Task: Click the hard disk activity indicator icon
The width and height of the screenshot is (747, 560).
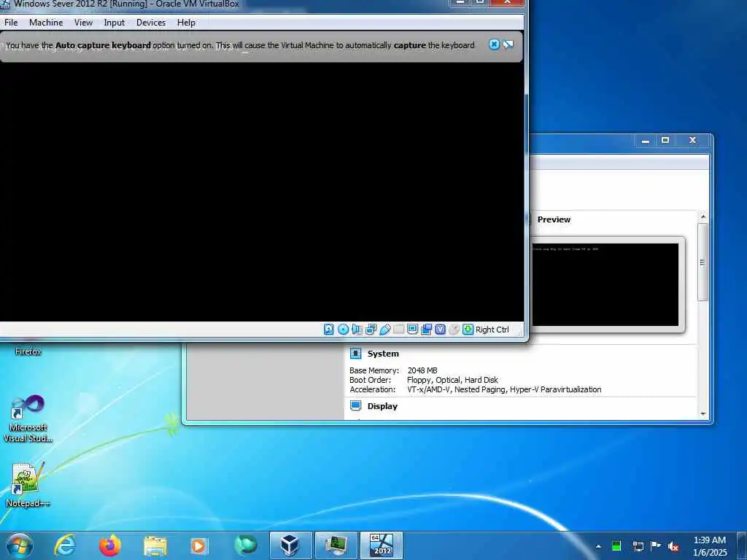Action: 329,330
